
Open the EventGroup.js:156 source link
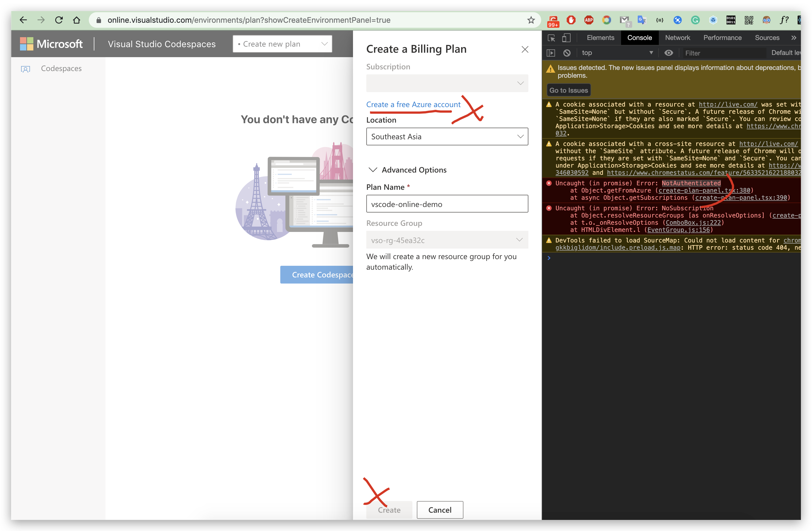click(678, 230)
